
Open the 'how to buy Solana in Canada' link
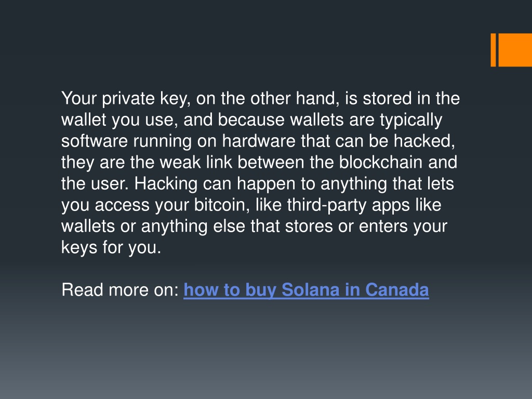[x=306, y=290]
